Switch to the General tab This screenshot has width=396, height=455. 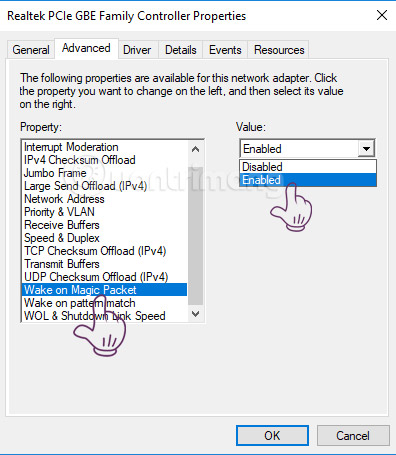31,50
